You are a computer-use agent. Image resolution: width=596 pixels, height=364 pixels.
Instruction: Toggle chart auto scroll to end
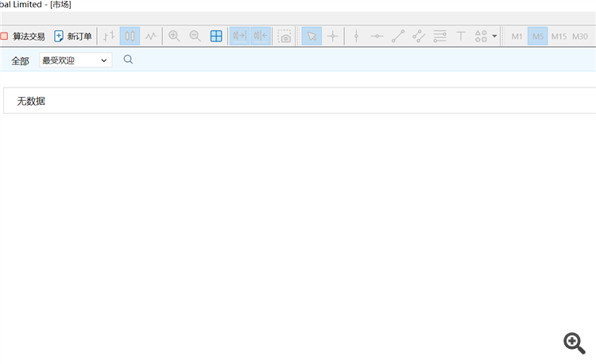point(239,36)
